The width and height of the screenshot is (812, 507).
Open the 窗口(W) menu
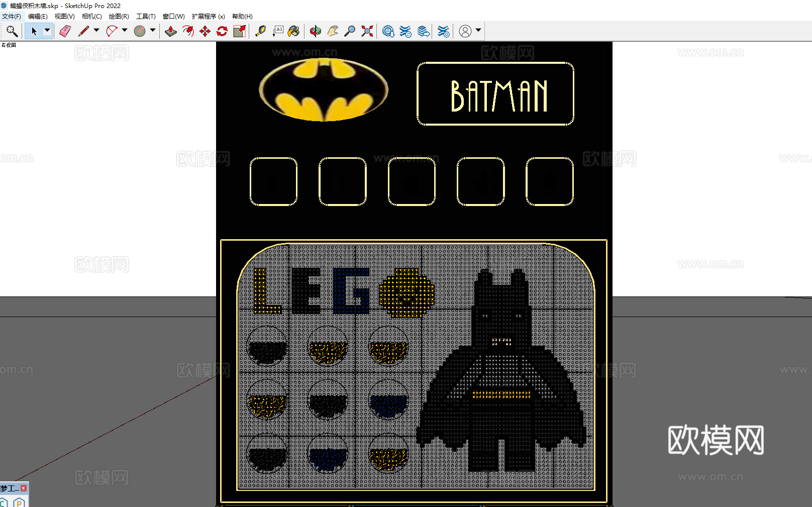click(x=174, y=17)
